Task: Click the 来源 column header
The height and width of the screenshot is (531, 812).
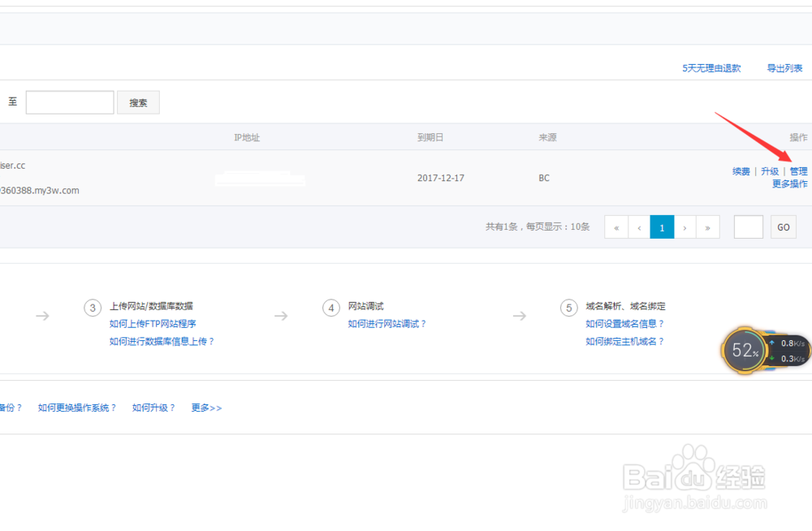Action: [547, 137]
